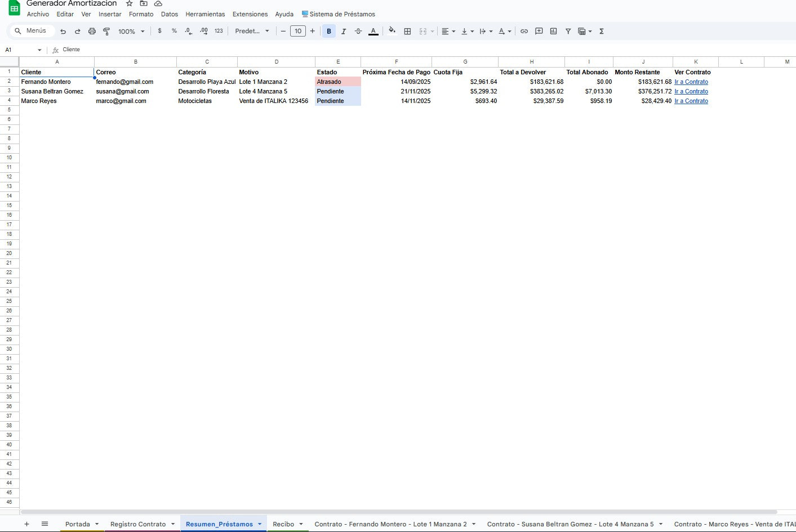796x532 pixels.
Task: Open the Functions Sigma icon
Action: coord(601,31)
